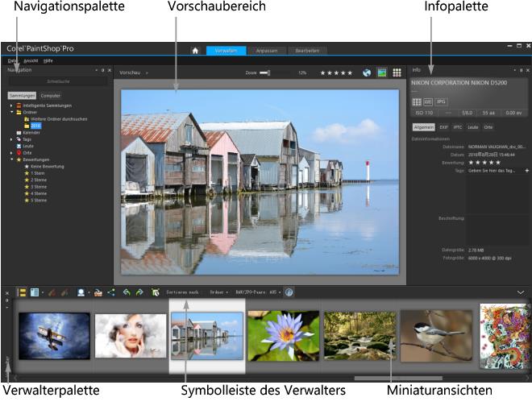Rotate the image left using the green arrow
This screenshot has width=532, height=414.
tap(127, 292)
